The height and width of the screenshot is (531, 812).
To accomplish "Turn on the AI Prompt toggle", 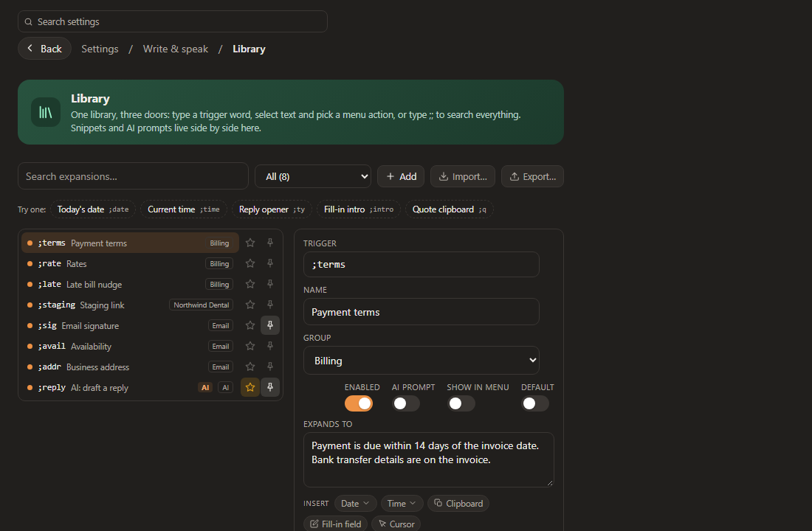I will pos(405,403).
